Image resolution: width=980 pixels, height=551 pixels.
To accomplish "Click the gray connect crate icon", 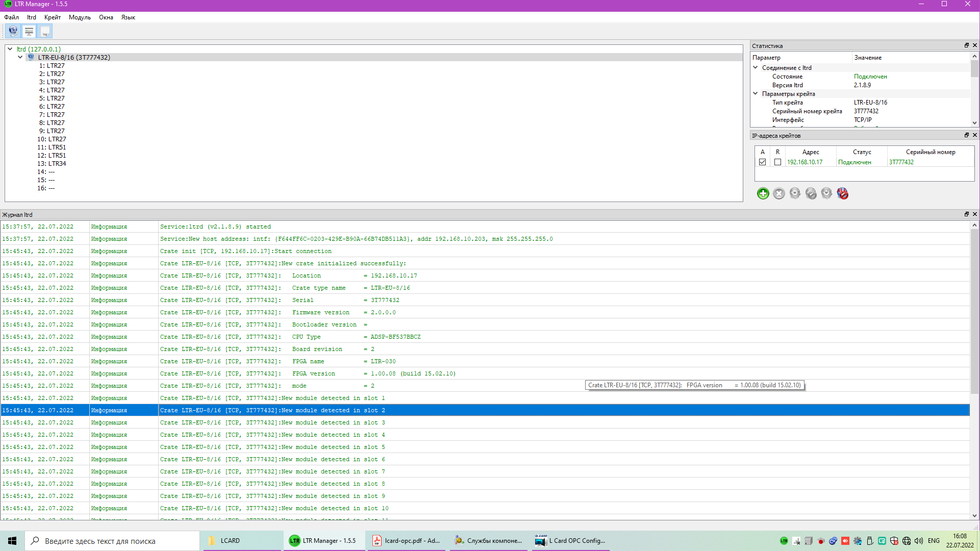I will click(x=795, y=193).
